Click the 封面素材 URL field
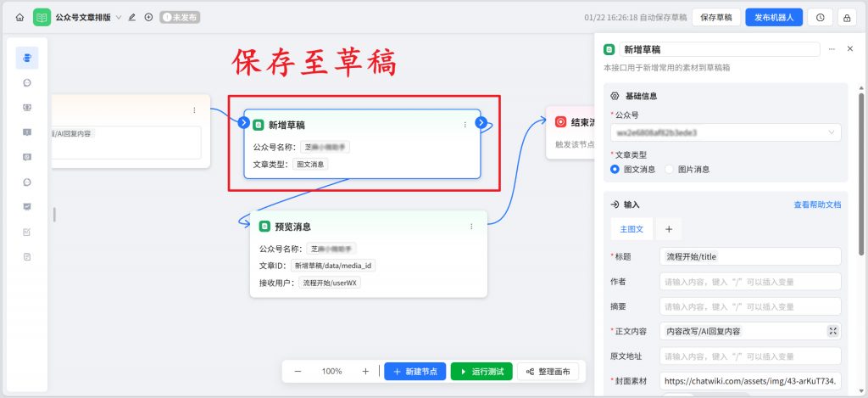The height and width of the screenshot is (398, 868). pyautogui.click(x=750, y=381)
